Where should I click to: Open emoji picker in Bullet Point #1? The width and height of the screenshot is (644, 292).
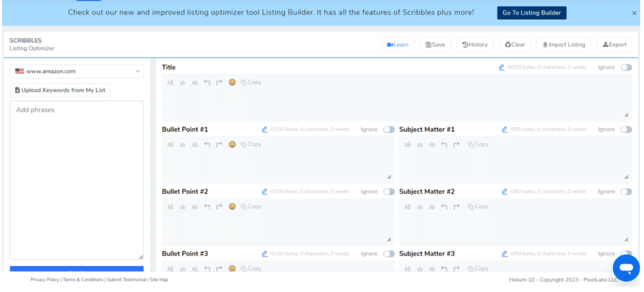(232, 144)
